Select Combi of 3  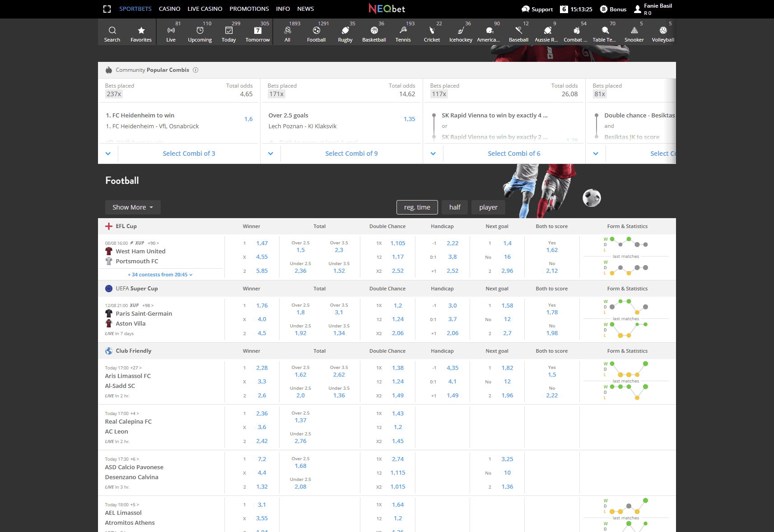pyautogui.click(x=189, y=154)
